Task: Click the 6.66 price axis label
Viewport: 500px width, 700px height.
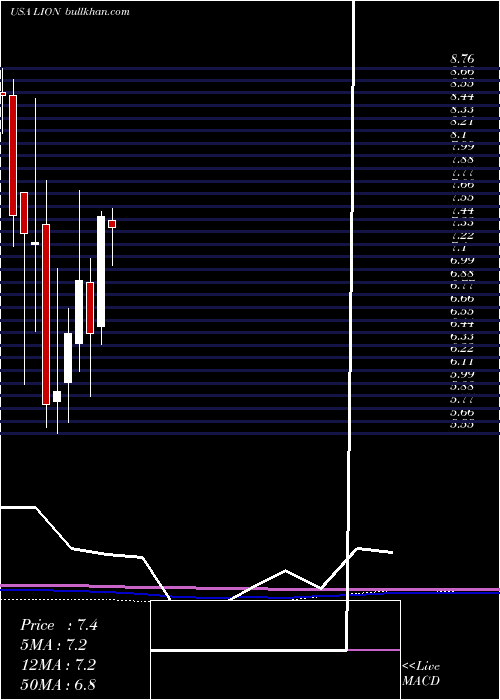Action: click(x=462, y=298)
